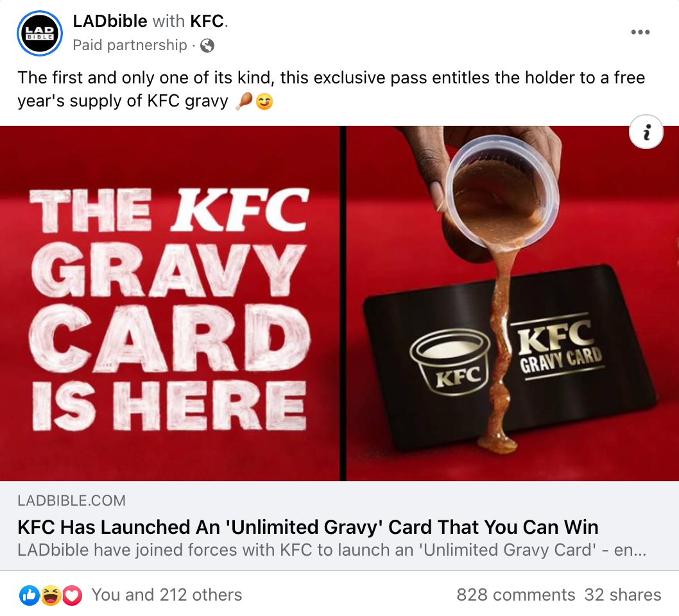This screenshot has height=616, width=679.
Task: View the 828 comments
Action: (x=515, y=595)
